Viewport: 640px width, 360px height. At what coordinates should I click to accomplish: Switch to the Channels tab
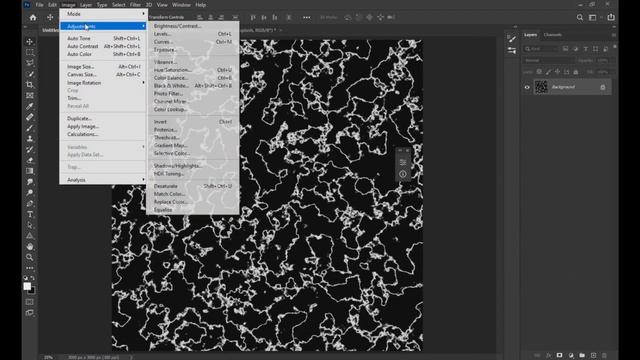click(553, 35)
